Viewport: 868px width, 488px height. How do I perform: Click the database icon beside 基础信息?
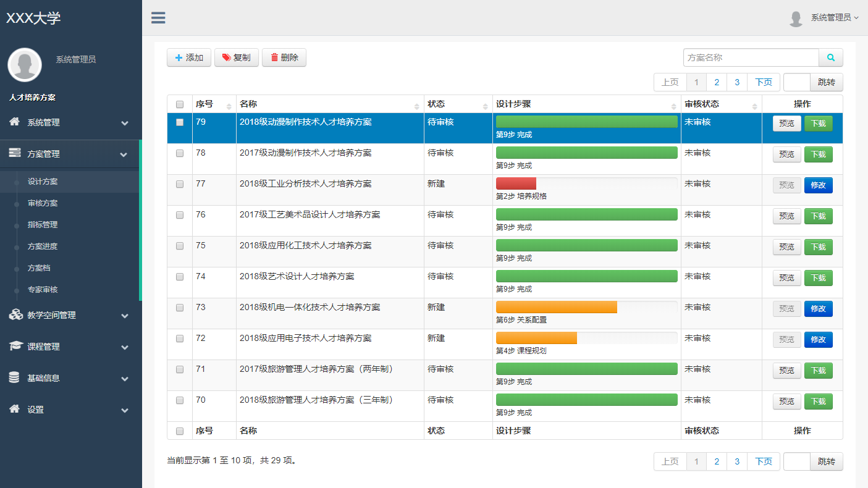pos(14,377)
